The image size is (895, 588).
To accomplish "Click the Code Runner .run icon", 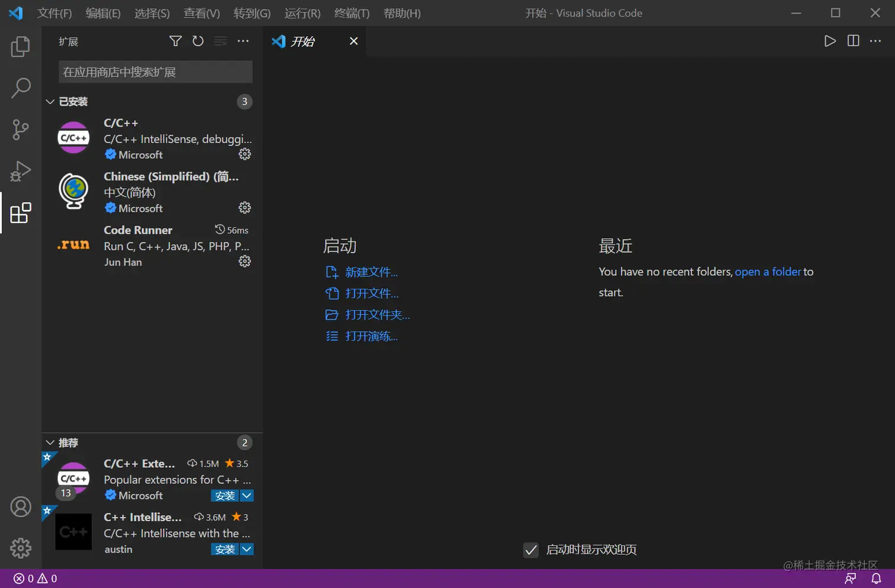I will pyautogui.click(x=73, y=245).
